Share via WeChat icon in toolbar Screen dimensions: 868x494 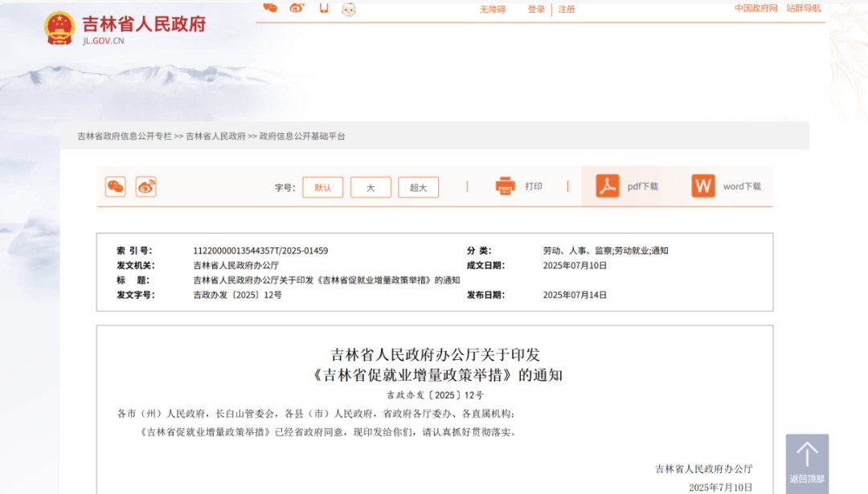[x=116, y=186]
